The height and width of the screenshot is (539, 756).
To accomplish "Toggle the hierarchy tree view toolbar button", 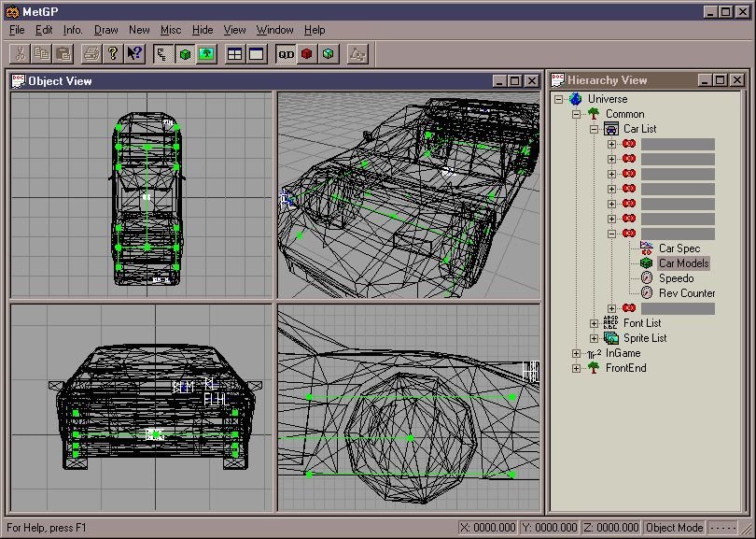I will tap(163, 53).
